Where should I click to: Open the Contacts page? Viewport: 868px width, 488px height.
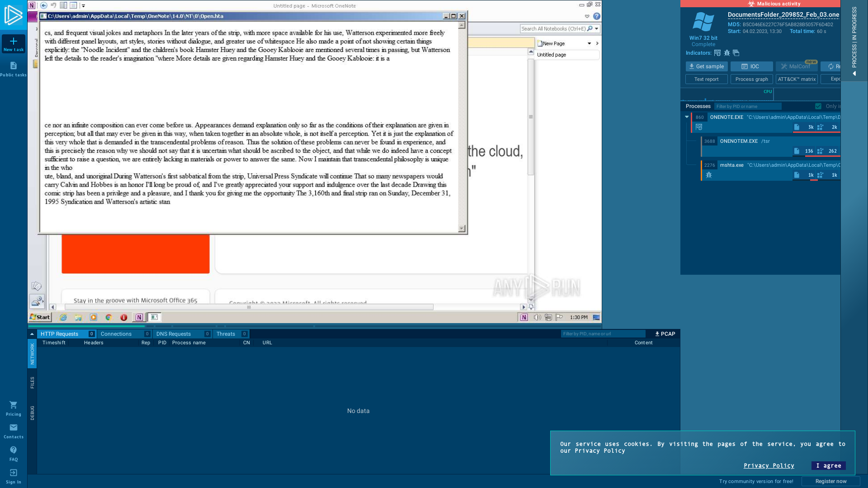point(14,431)
